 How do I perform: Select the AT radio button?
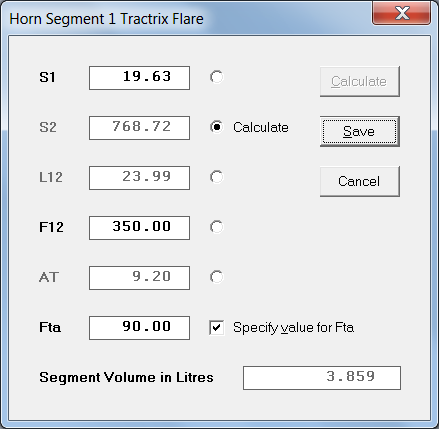(x=217, y=277)
